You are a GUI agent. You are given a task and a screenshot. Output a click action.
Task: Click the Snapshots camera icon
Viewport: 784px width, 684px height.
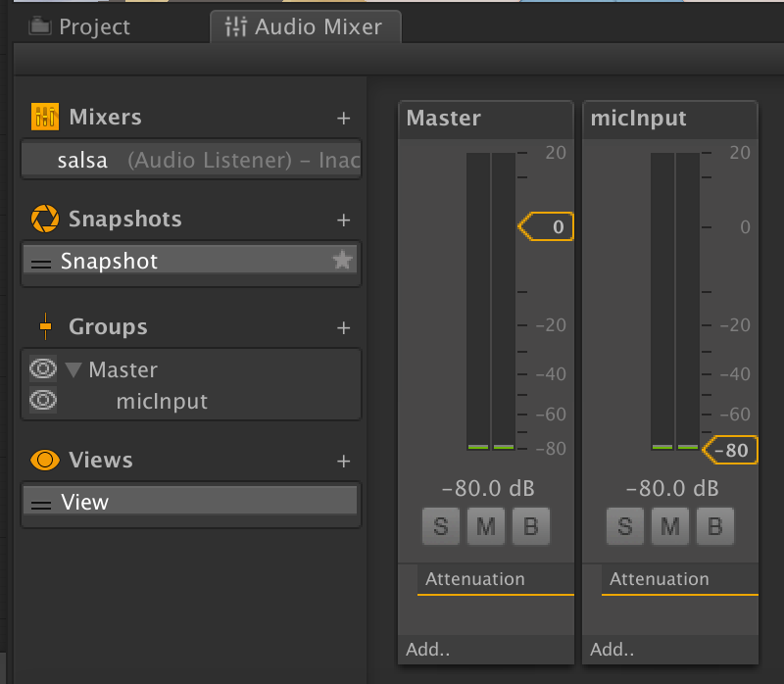point(44,219)
